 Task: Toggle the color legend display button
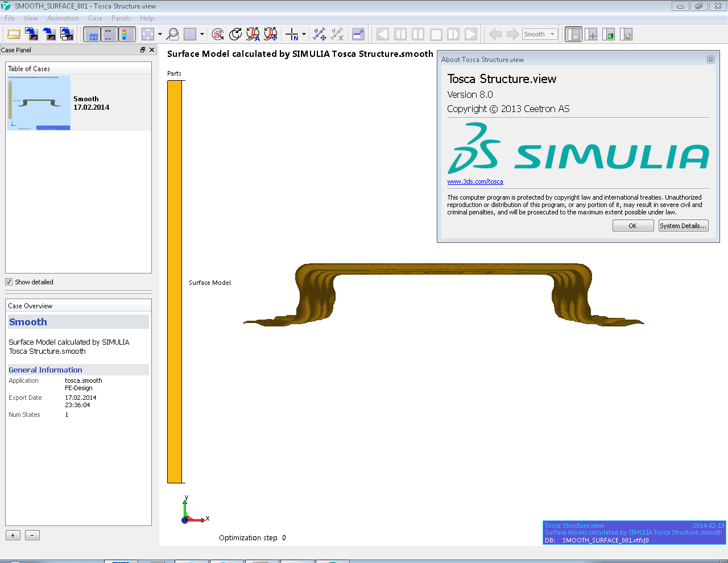[x=127, y=34]
